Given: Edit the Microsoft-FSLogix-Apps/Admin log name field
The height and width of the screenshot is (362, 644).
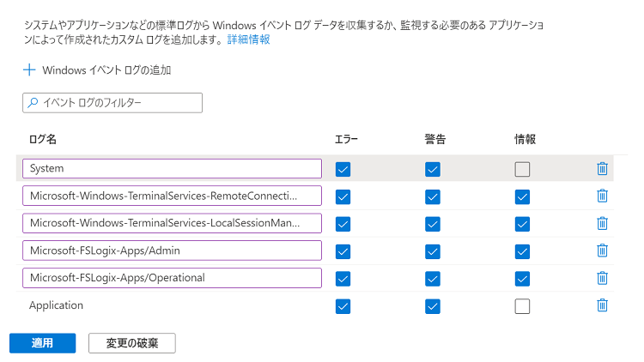Looking at the screenshot, I should point(172,250).
